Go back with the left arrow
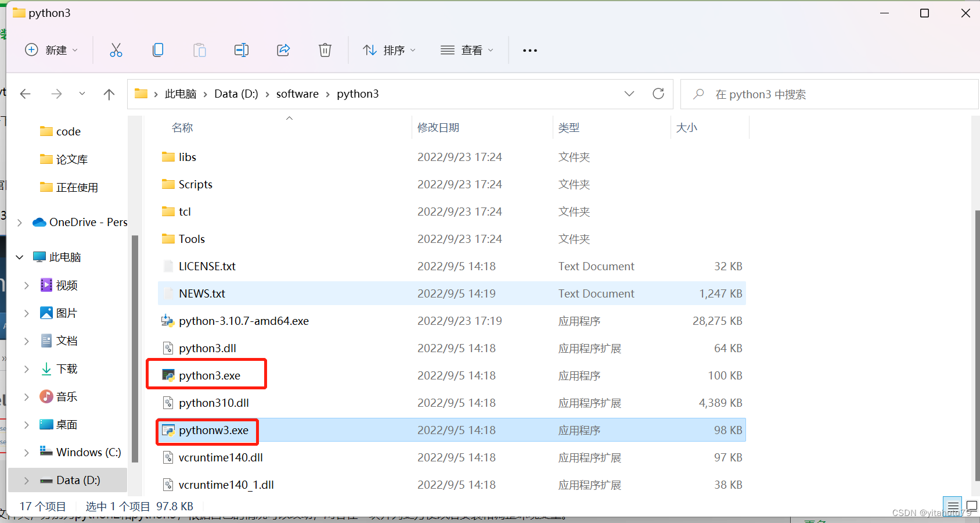Viewport: 980px width, 523px height. tap(25, 94)
